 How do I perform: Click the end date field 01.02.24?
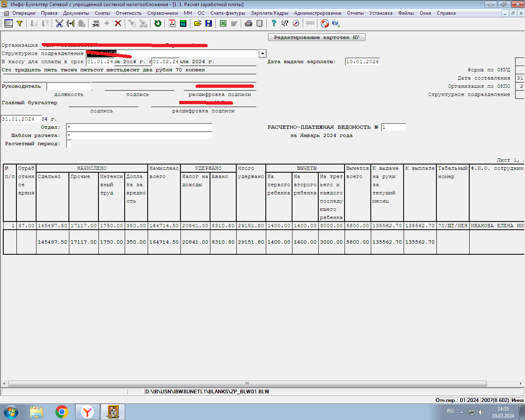tap(166, 62)
